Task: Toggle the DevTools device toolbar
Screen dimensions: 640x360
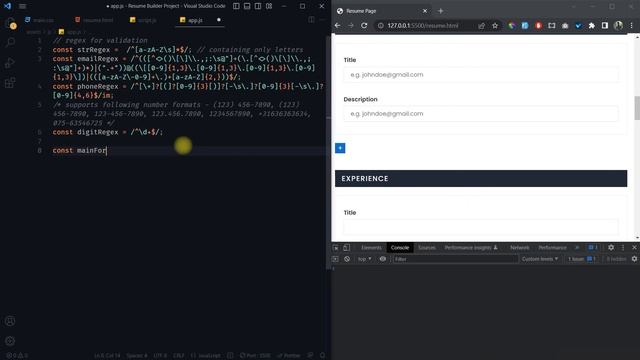Action: 347,248
